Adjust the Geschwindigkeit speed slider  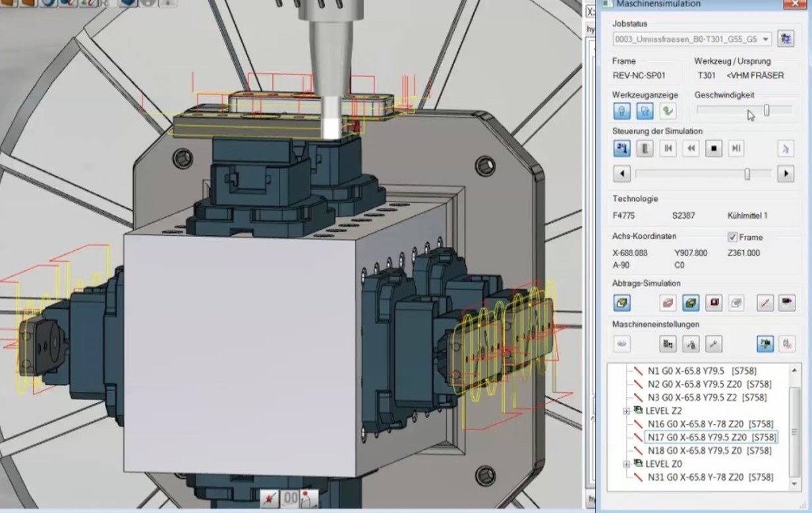[767, 111]
